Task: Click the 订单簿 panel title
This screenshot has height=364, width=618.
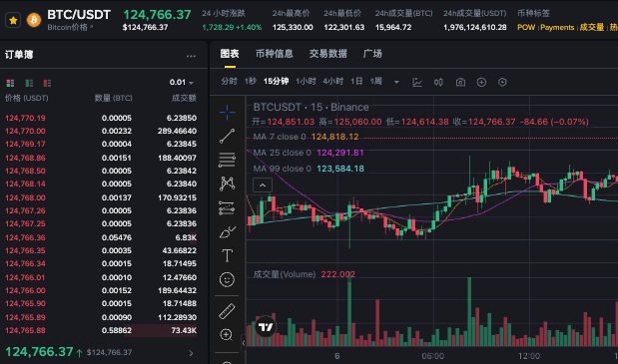Action: point(19,54)
